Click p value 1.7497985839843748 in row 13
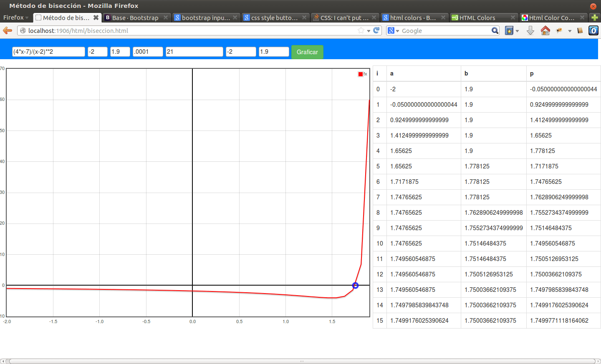 (559, 290)
